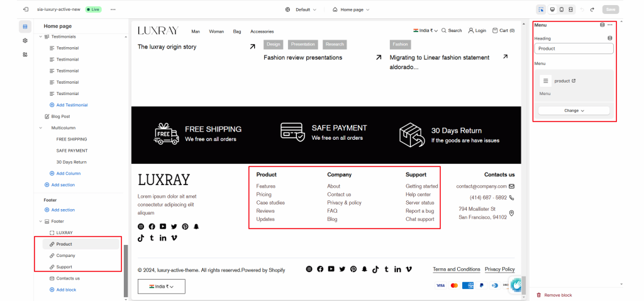Click dynamic source icon beside Menu title
This screenshot has height=301, width=644.
tap(602, 25)
